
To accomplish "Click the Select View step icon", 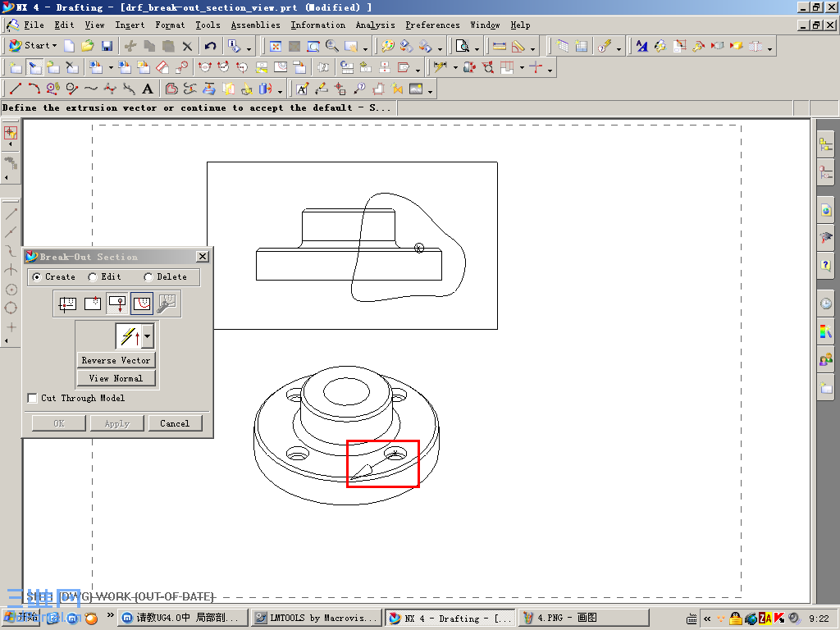I will 67,304.
